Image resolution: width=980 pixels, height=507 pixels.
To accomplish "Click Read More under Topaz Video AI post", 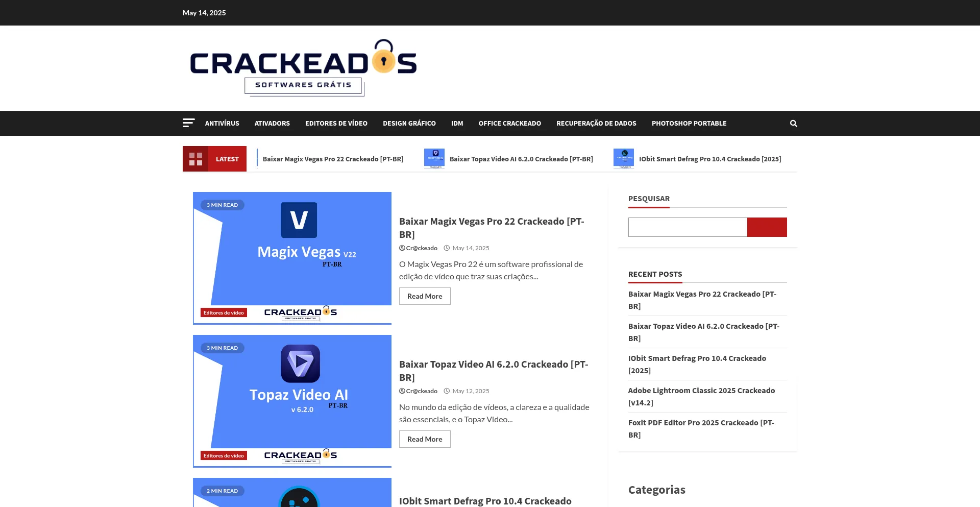I will [425, 439].
